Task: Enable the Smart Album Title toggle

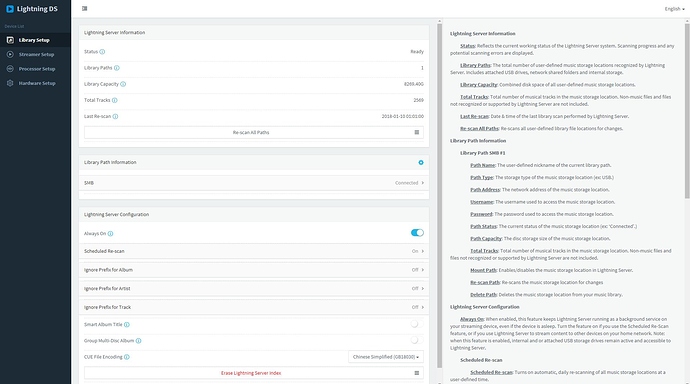Action: point(417,324)
